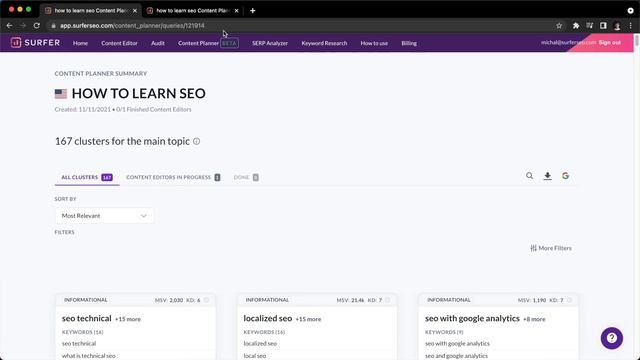640x360 pixels.
Task: Select the second browser tab
Action: pos(193,11)
